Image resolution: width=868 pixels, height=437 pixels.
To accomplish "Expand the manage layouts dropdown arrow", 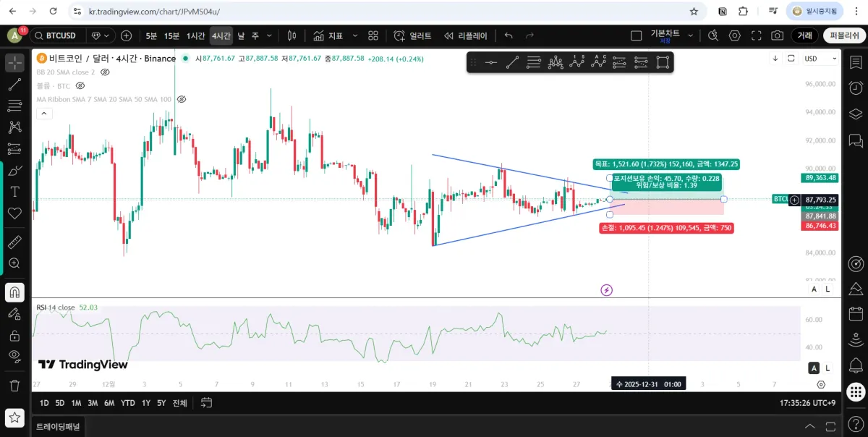I will pos(690,35).
